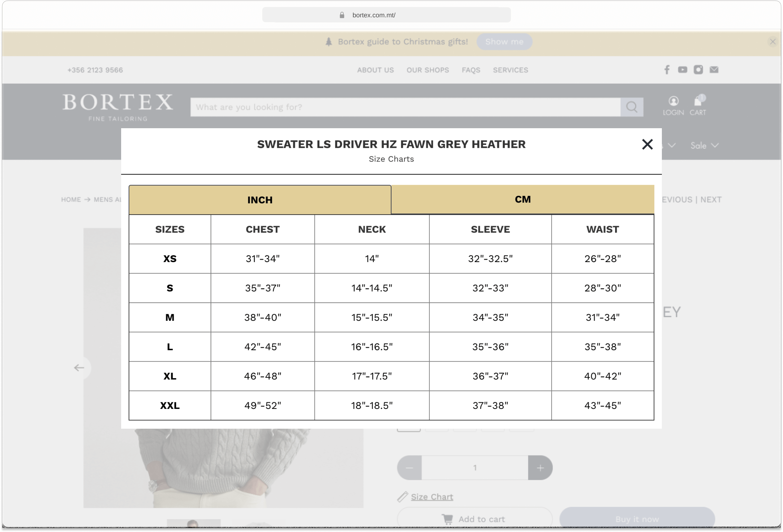Click the SLEEVE column header
Viewport: 783px width, 532px height.
(x=490, y=229)
